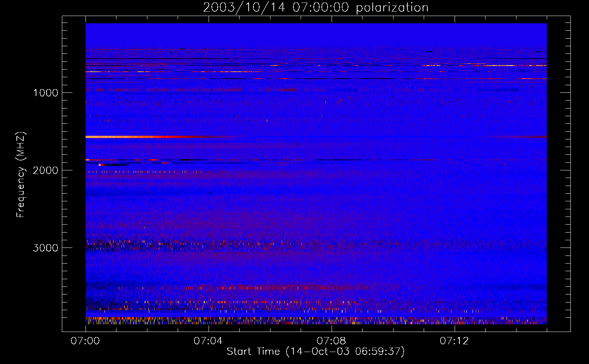Click the 'Frequency (MHZ)' axis label

point(21,175)
